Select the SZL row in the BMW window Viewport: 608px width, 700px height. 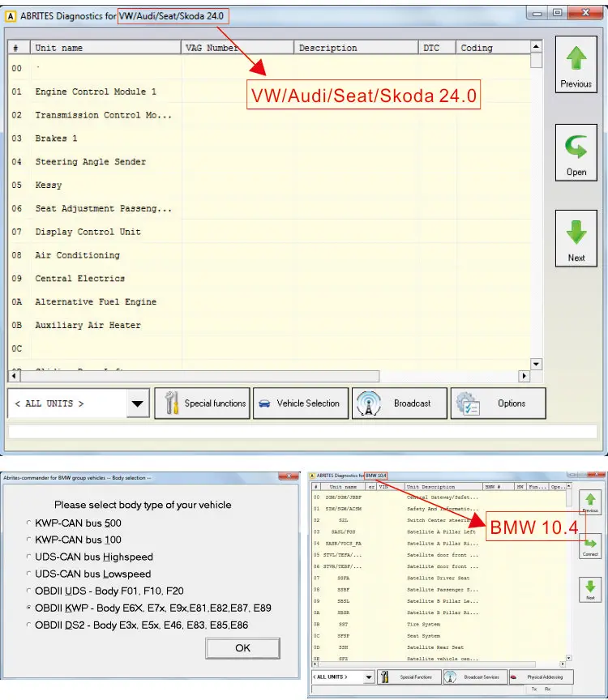(x=439, y=520)
